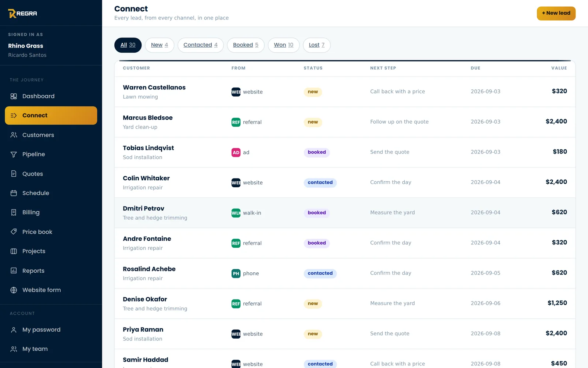
Task: Click the Regra logo
Action: point(22,14)
